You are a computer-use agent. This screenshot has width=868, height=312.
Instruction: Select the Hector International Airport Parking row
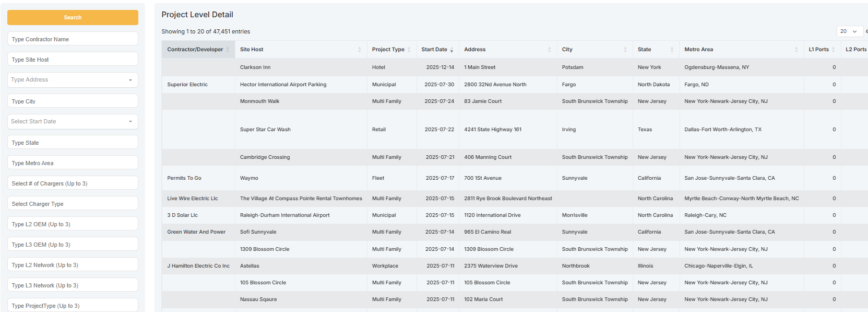(283, 85)
